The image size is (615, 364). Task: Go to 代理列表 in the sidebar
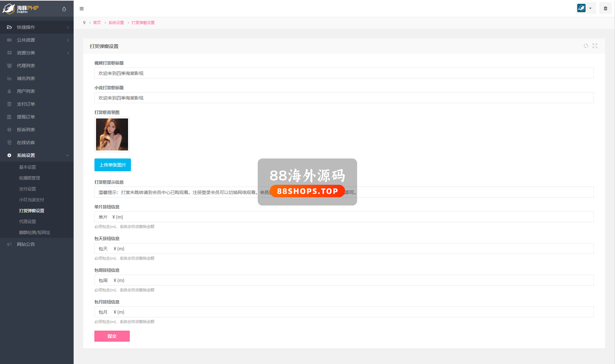tap(26, 66)
